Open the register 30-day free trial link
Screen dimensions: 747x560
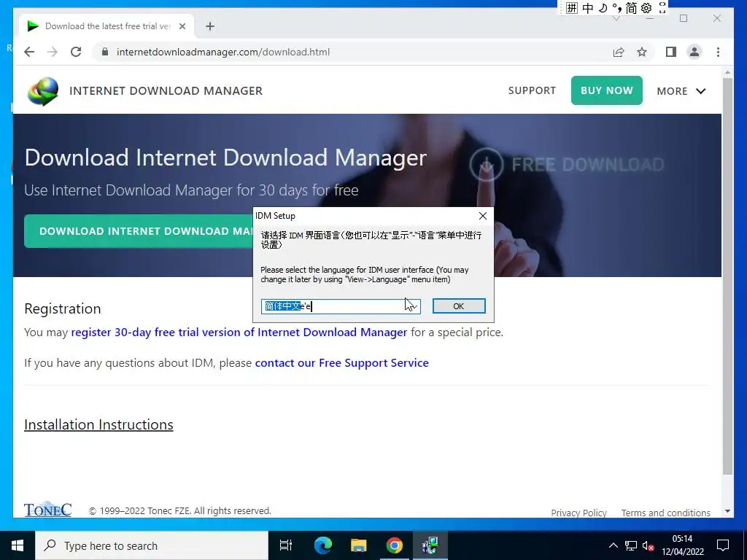239,332
